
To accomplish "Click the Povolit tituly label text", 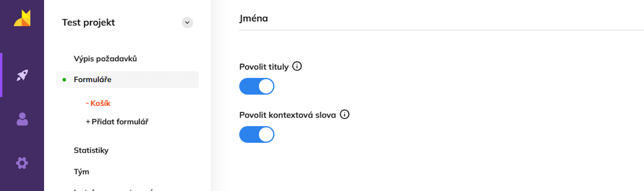I will (264, 67).
